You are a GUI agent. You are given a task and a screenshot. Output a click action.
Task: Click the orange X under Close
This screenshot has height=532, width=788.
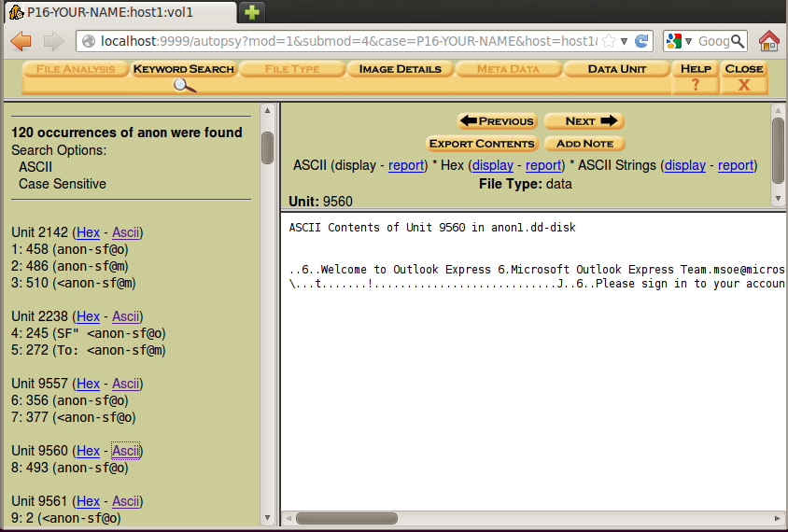point(744,85)
